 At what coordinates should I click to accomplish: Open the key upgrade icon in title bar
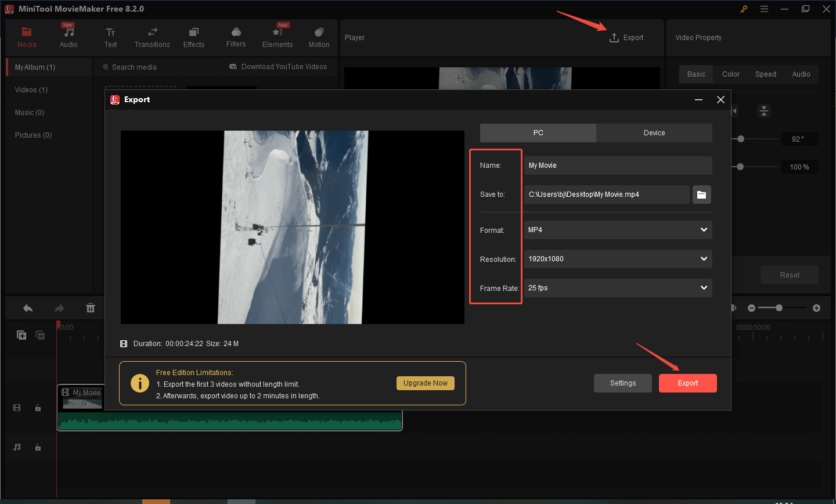[x=744, y=9]
